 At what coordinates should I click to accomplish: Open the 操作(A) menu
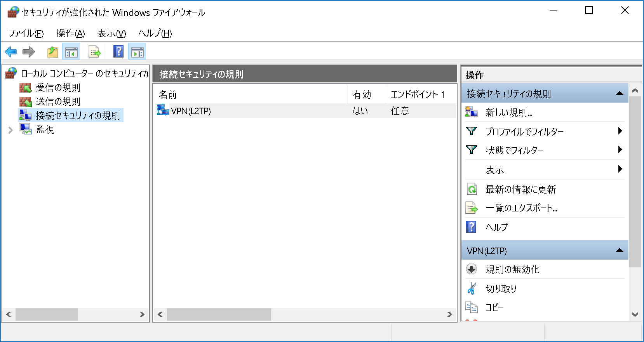70,33
